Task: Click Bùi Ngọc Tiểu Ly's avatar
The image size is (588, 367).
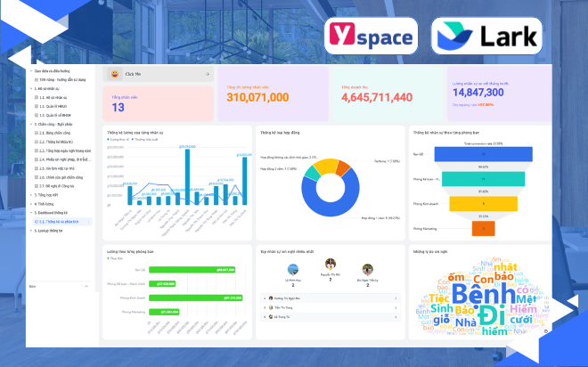Action: click(x=367, y=270)
